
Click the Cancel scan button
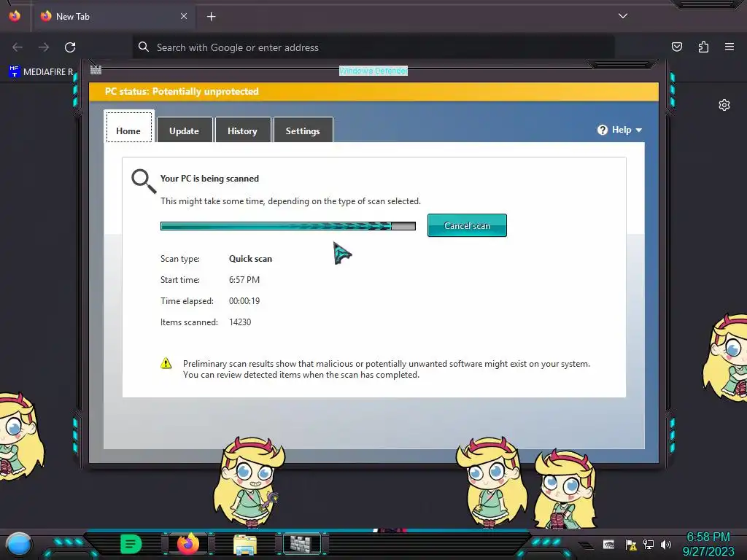[467, 225]
